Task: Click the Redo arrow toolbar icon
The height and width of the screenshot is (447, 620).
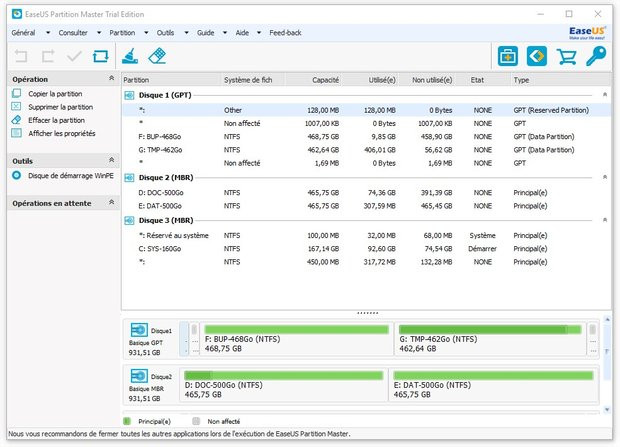Action: [x=48, y=56]
